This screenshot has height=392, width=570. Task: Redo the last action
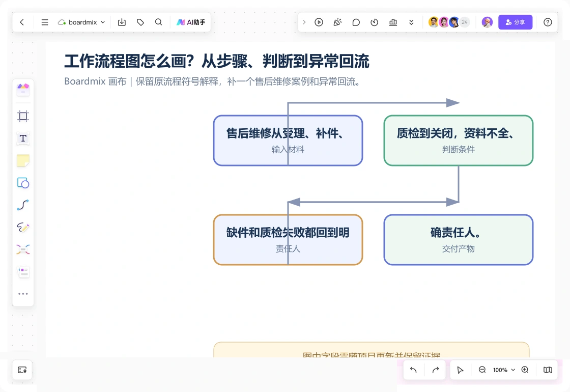click(436, 370)
